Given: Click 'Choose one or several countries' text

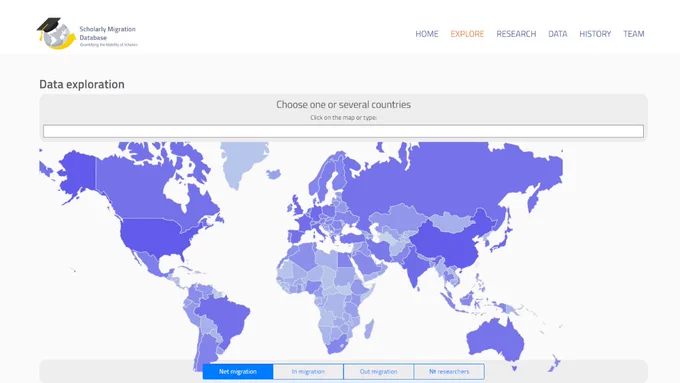Looking at the screenshot, I should tap(343, 105).
